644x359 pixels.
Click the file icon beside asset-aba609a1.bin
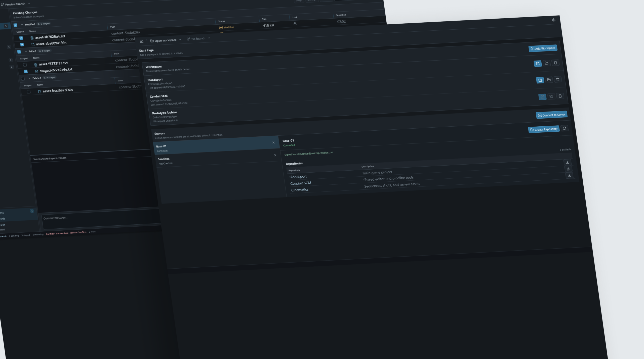click(x=33, y=44)
